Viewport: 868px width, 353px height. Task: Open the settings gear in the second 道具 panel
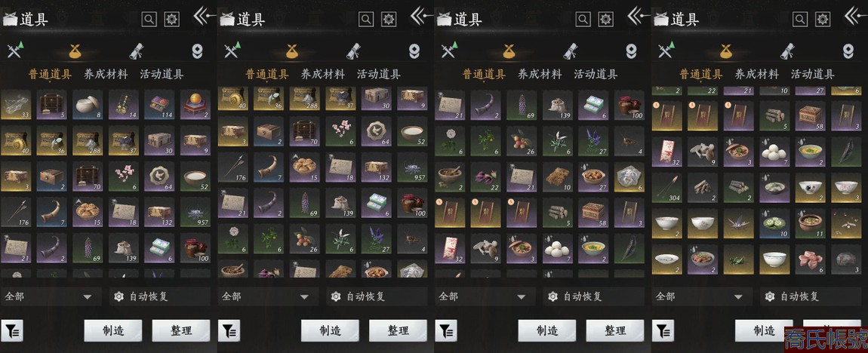click(x=389, y=20)
